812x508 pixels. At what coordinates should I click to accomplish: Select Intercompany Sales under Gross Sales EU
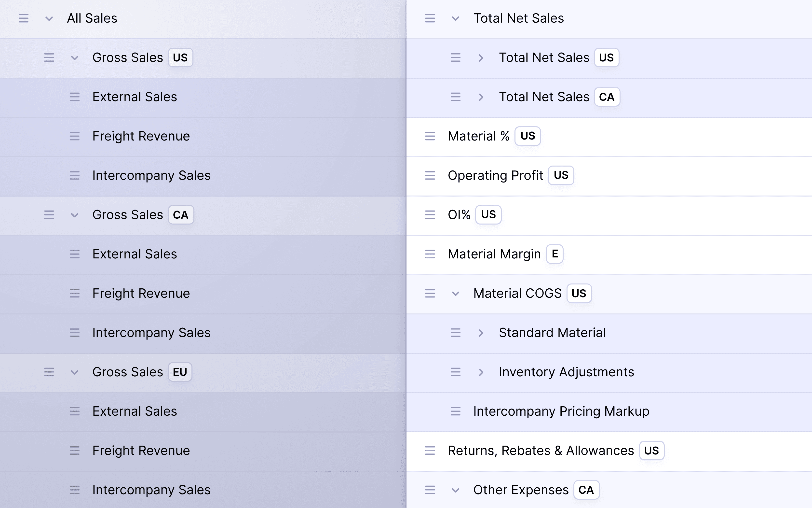[151, 490]
